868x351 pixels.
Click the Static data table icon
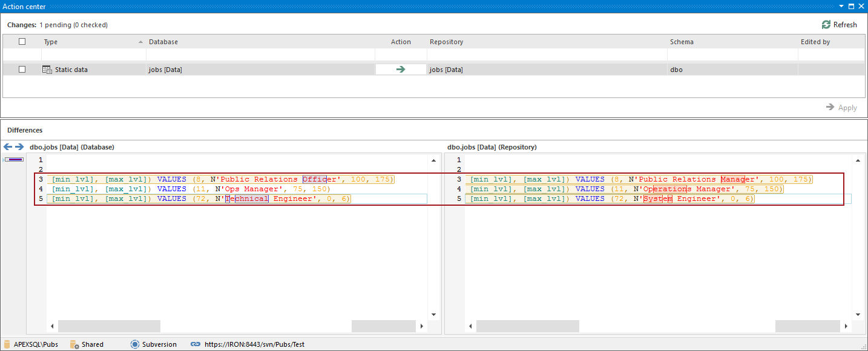pyautogui.click(x=47, y=70)
